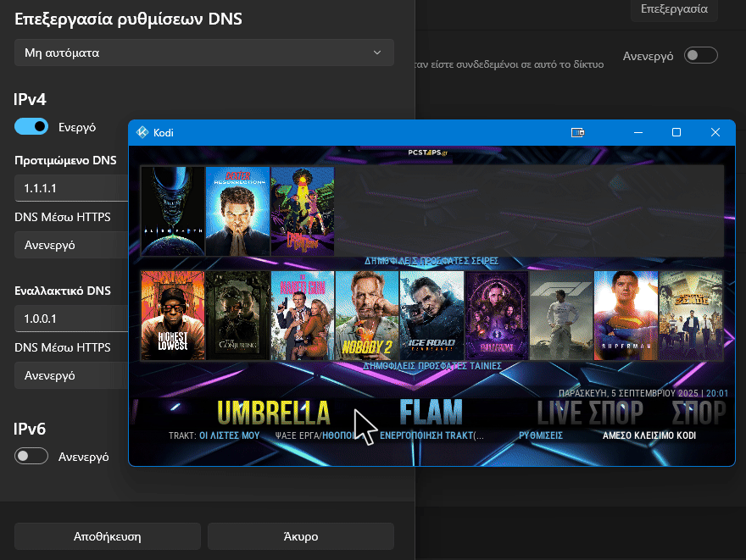Open the third colorful series poster
The image size is (746, 560).
(302, 211)
